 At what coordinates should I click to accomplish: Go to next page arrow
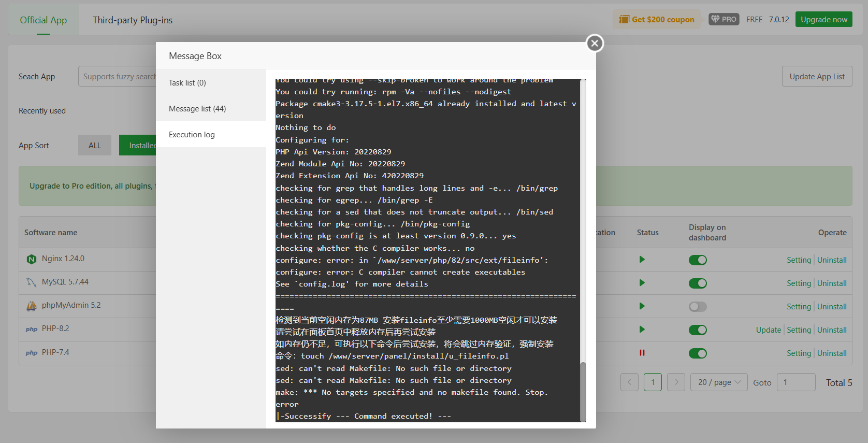(x=676, y=382)
